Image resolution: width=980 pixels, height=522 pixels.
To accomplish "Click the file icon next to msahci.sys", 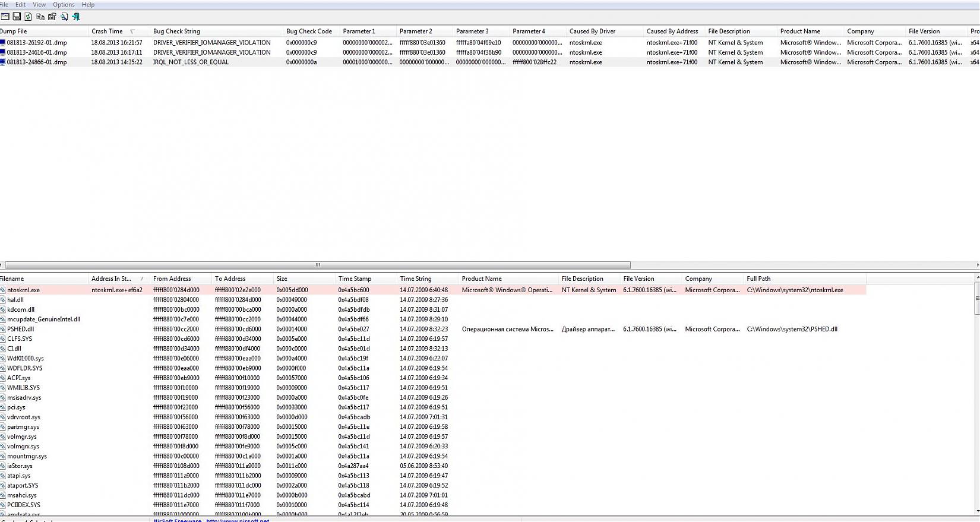I will coord(2,495).
